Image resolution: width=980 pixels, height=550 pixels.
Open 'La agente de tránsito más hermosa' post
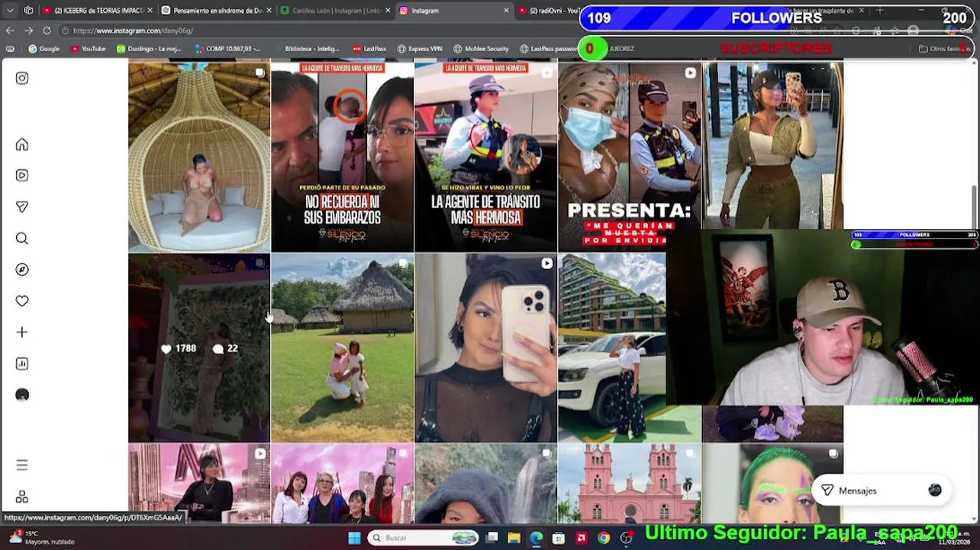(486, 157)
